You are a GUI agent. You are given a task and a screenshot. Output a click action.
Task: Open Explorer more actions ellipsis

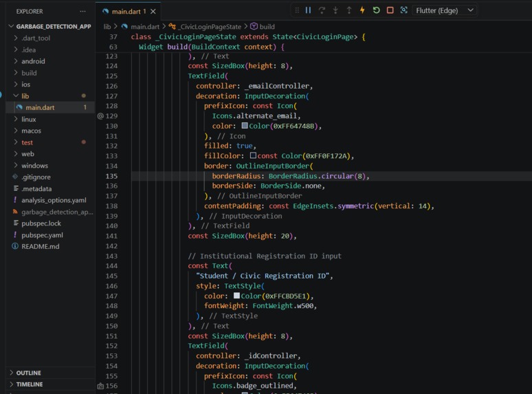82,11
